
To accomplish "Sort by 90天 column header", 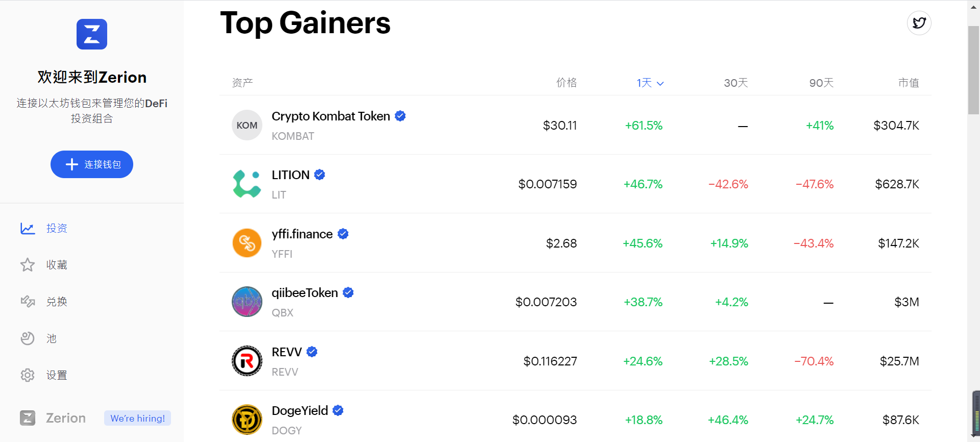I will tap(821, 83).
